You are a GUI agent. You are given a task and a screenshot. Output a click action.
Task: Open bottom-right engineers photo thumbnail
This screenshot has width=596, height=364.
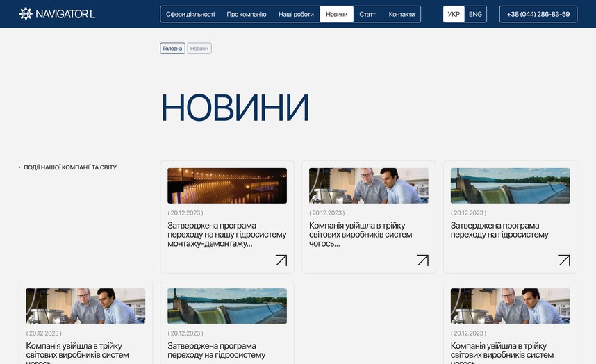[x=510, y=306]
